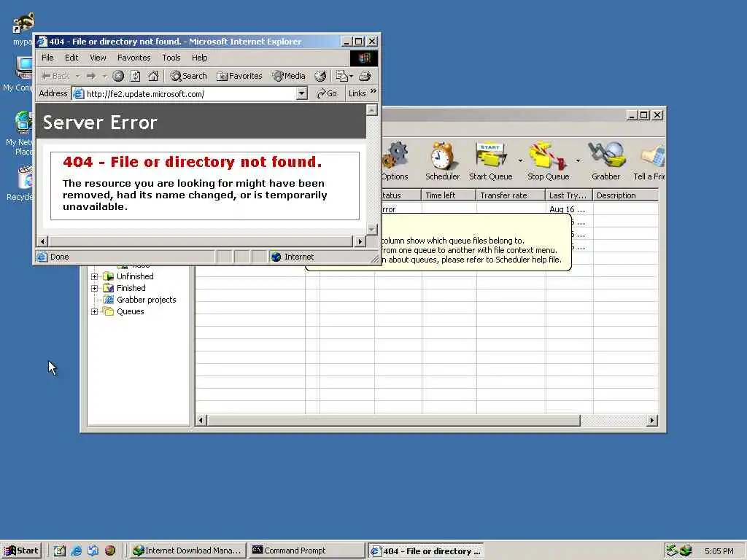747x560 pixels.
Task: Click the Stop icon in Internet Explorer toolbar
Action: click(118, 76)
